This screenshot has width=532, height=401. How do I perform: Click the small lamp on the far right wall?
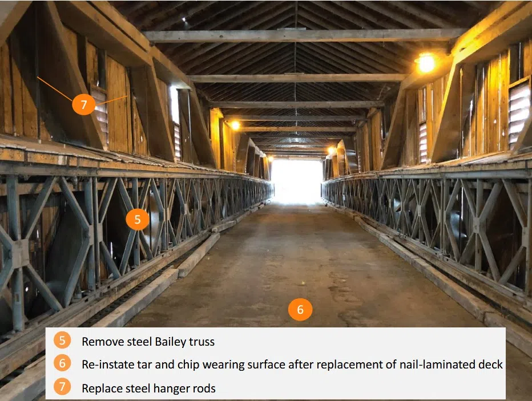click(332, 150)
